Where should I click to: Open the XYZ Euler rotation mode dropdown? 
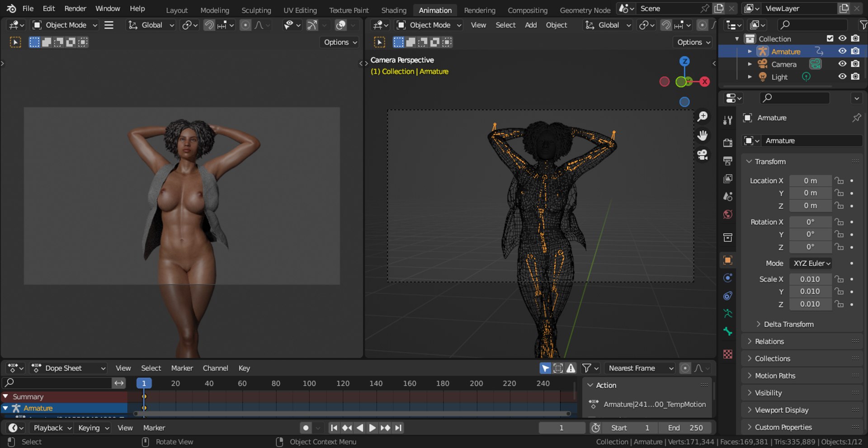coord(811,264)
